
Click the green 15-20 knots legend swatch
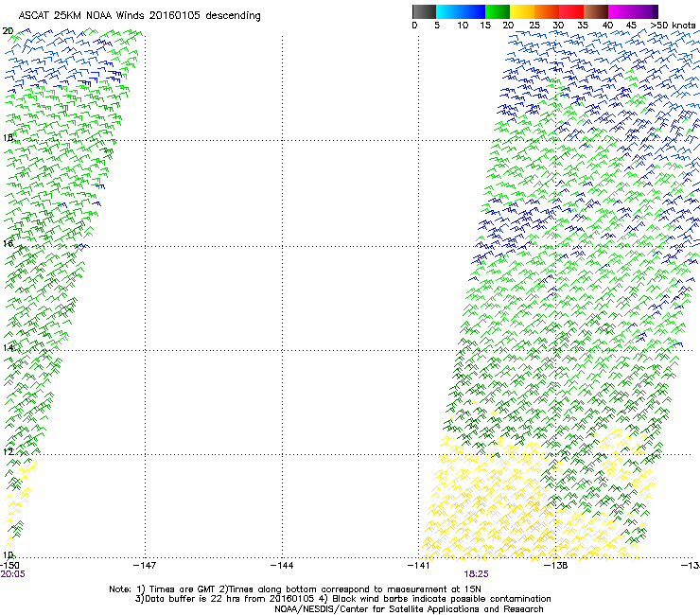click(498, 11)
